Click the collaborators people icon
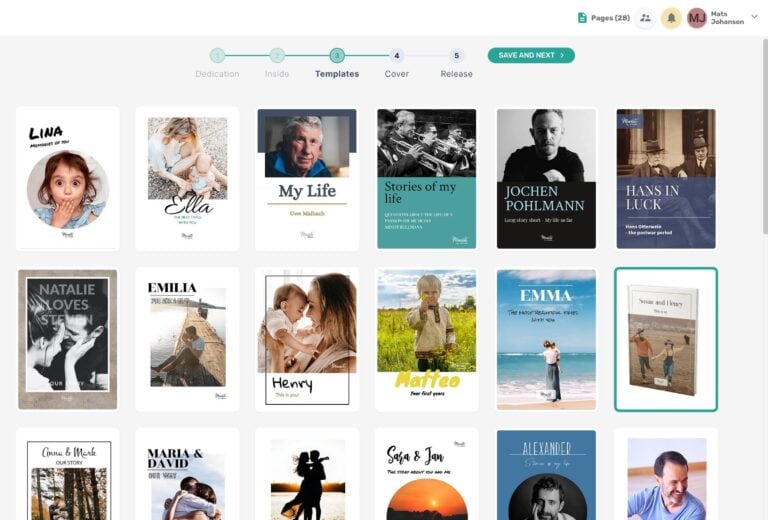768x520 pixels. click(645, 18)
